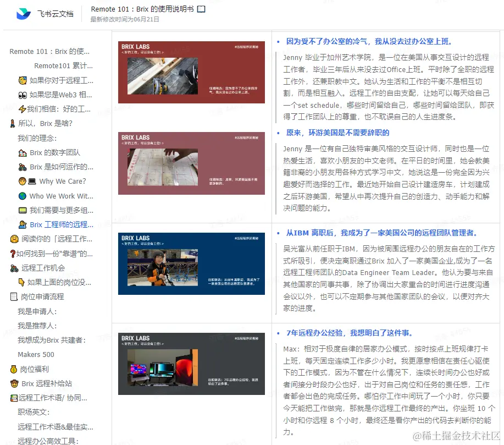Click the emoji icon before "如果你对于远程工..."
The height and width of the screenshot is (445, 504).
[x=23, y=80]
